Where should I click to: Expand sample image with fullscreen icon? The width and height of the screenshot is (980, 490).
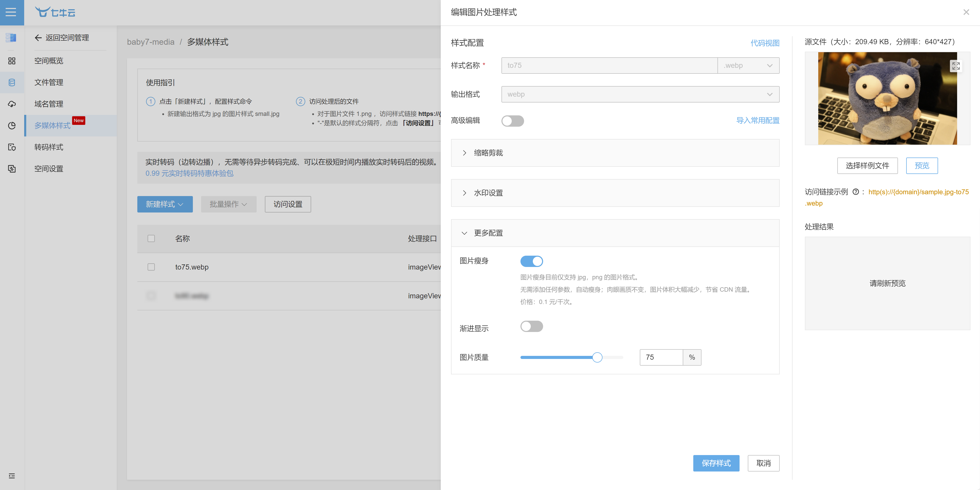(x=956, y=66)
